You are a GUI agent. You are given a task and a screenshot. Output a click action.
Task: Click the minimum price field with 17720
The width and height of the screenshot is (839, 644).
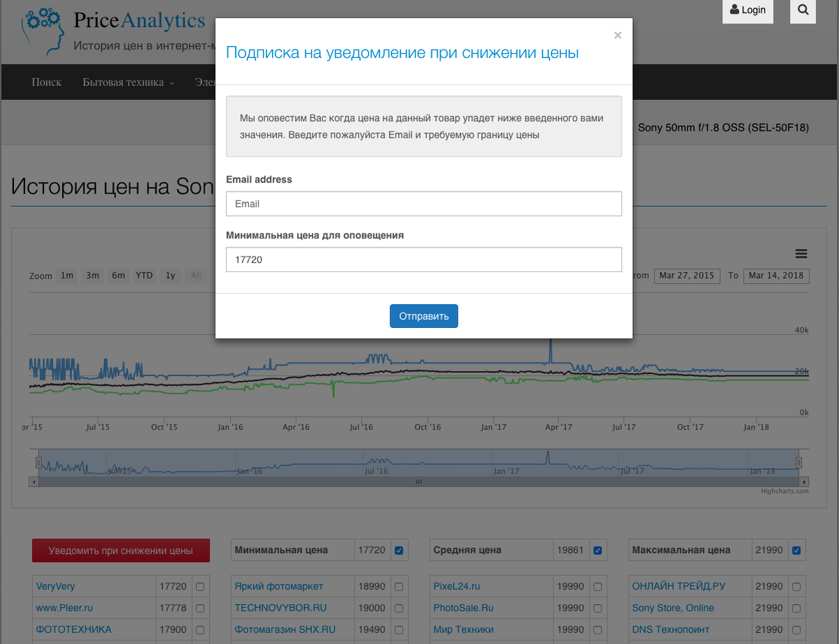tap(424, 259)
